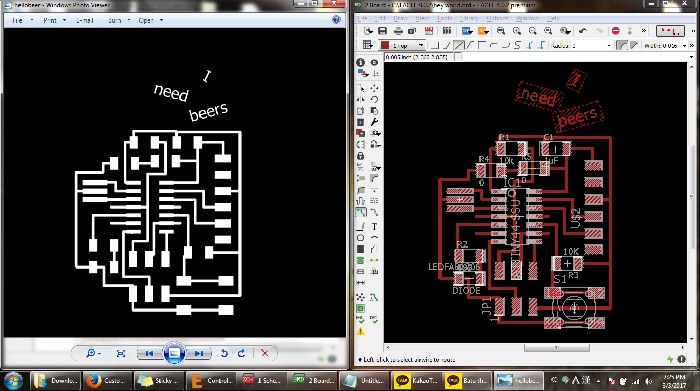Select the Rotate tool in EAGLE
This screenshot has height=391, width=700.
coord(374,100)
